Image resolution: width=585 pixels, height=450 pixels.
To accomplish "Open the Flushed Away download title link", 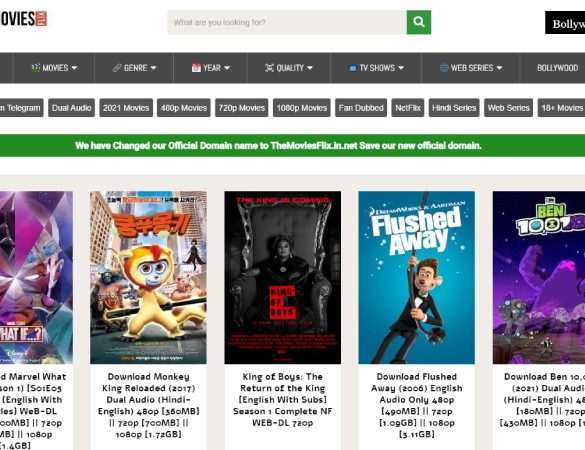I will tap(416, 405).
